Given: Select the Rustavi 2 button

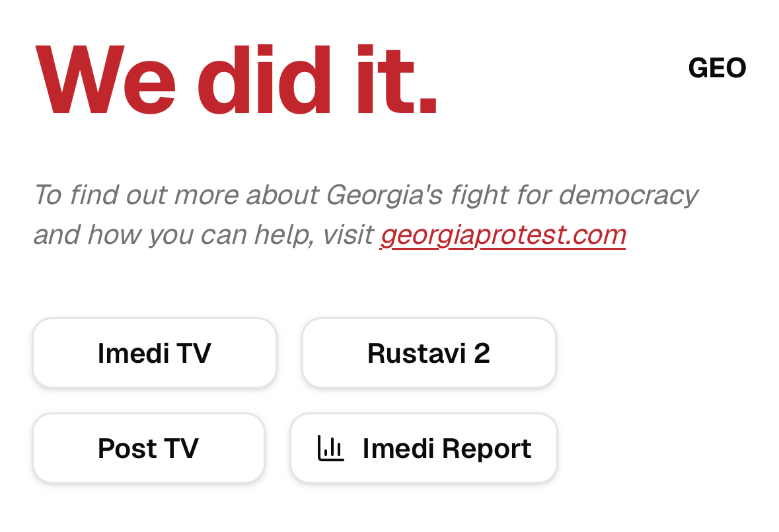Looking at the screenshot, I should coord(429,353).
